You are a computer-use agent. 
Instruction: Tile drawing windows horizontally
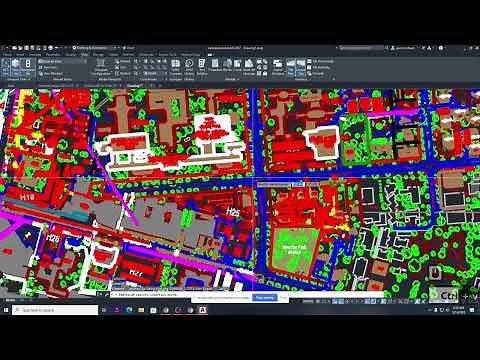coord(320,61)
